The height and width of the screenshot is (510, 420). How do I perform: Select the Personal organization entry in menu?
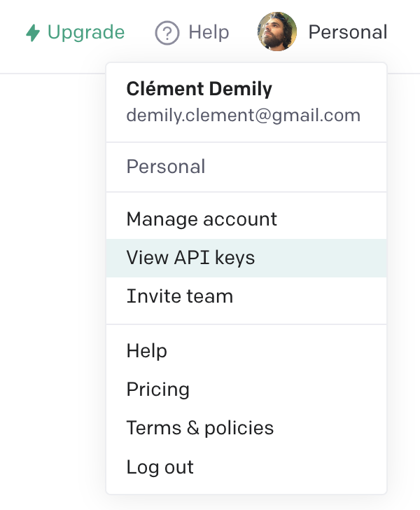pyautogui.click(x=166, y=167)
